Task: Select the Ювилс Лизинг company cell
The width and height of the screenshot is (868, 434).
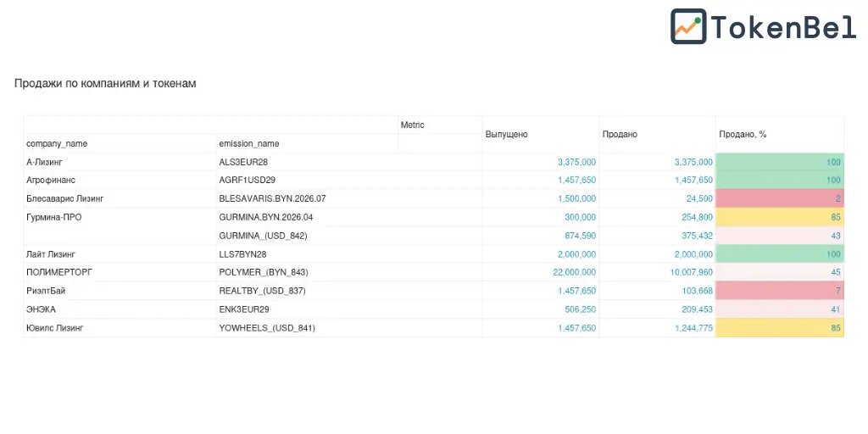Action: [x=55, y=328]
